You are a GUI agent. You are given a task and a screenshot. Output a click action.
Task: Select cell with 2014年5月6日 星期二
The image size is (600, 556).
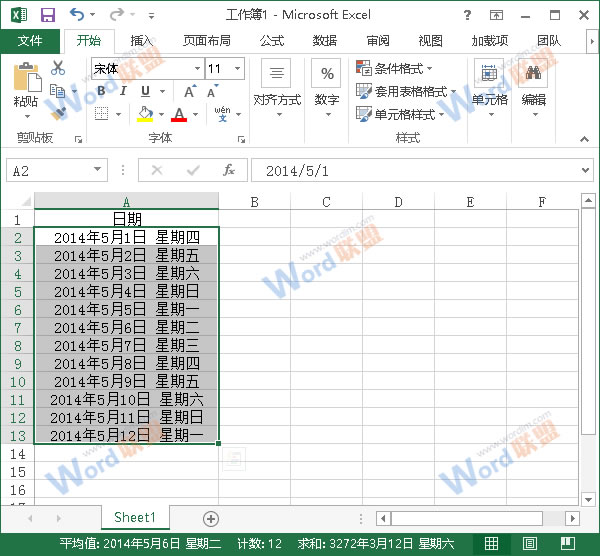126,328
